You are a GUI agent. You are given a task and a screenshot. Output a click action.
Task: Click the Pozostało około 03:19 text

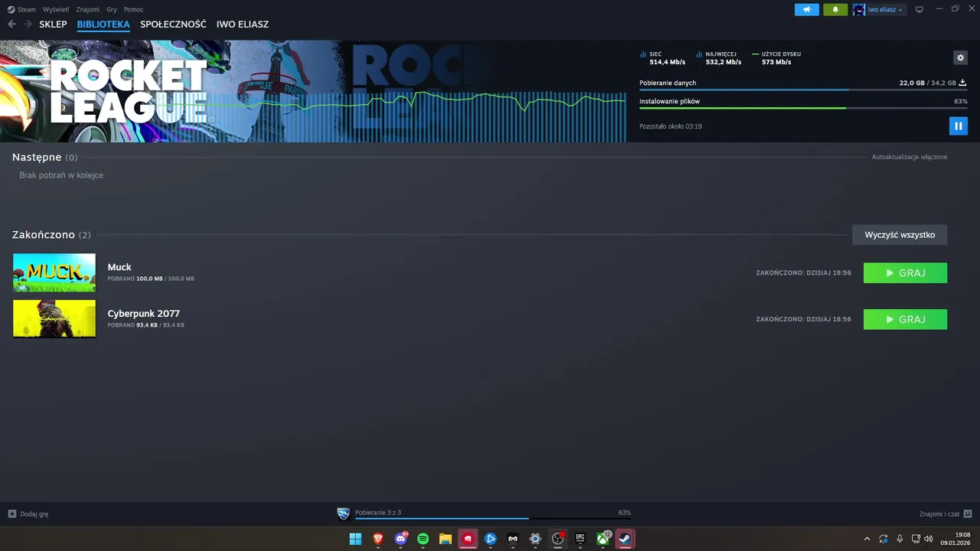(671, 126)
